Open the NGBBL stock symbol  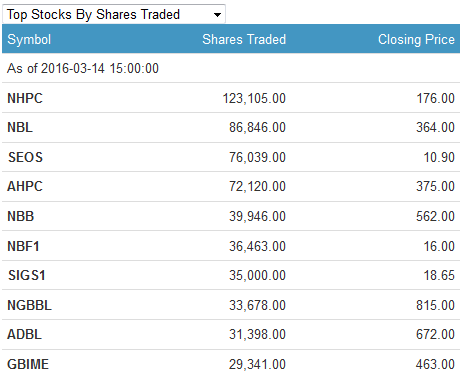coord(29,305)
